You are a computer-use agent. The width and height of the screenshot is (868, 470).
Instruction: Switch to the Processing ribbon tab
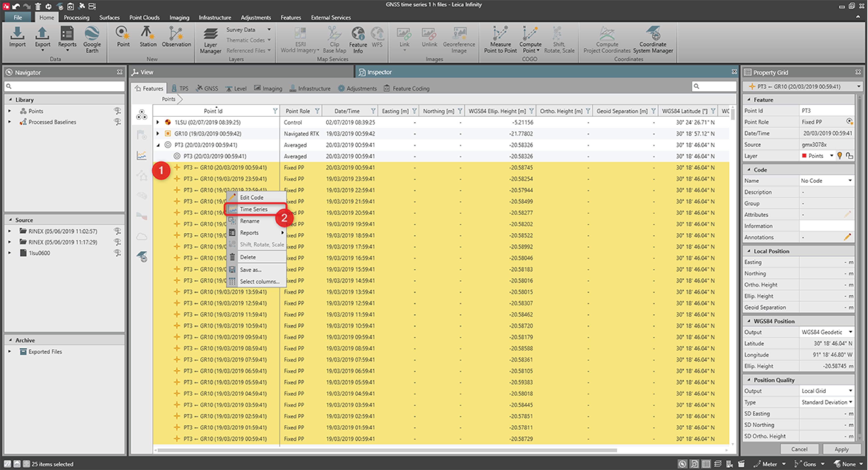[x=77, y=18]
